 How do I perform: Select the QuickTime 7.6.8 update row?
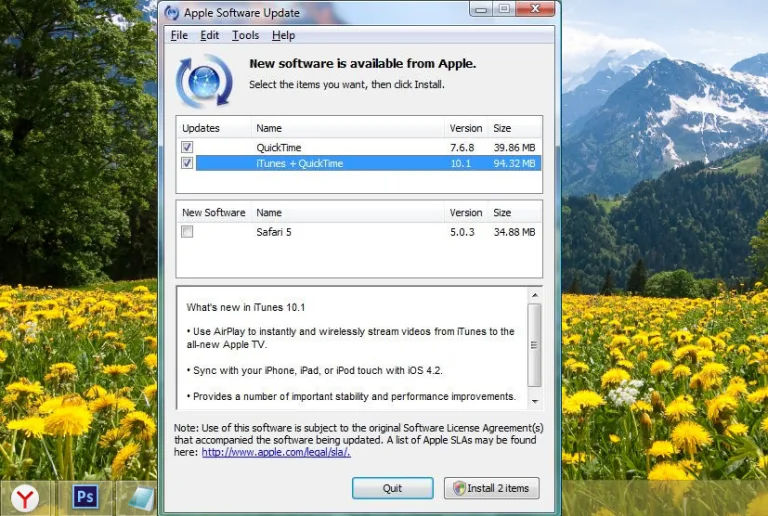pos(359,147)
